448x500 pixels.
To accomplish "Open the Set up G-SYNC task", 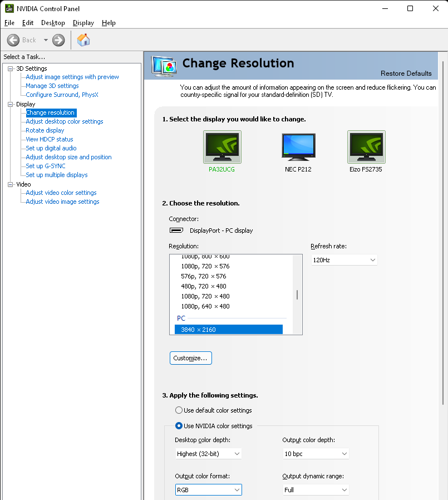I will click(x=45, y=166).
